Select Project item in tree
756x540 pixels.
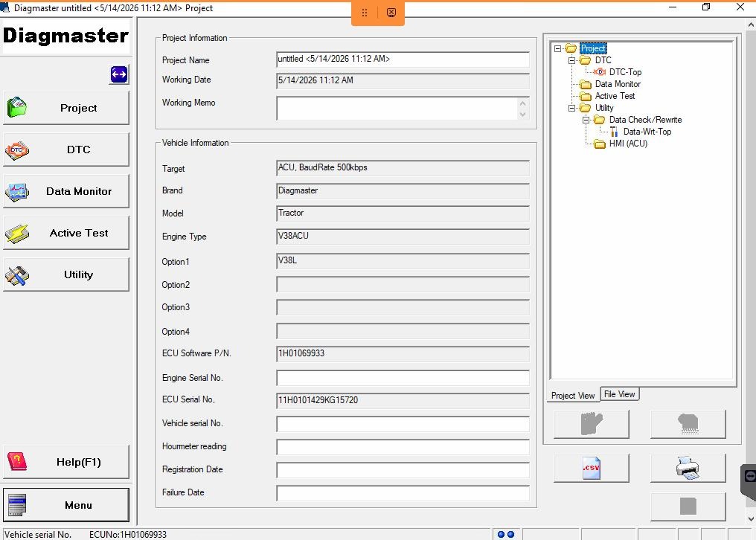(x=593, y=48)
